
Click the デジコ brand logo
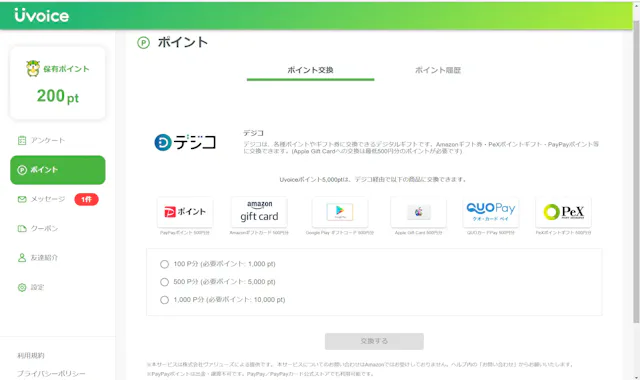[x=185, y=142]
